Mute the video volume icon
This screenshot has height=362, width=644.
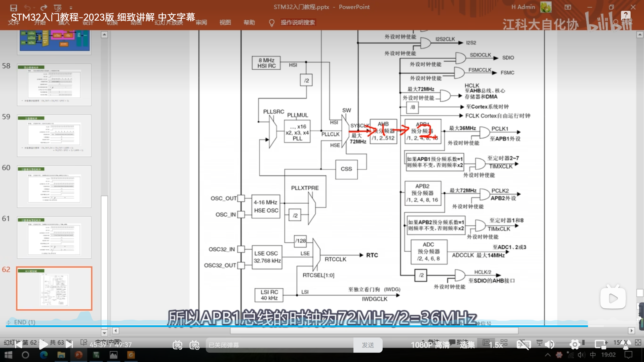(549, 345)
